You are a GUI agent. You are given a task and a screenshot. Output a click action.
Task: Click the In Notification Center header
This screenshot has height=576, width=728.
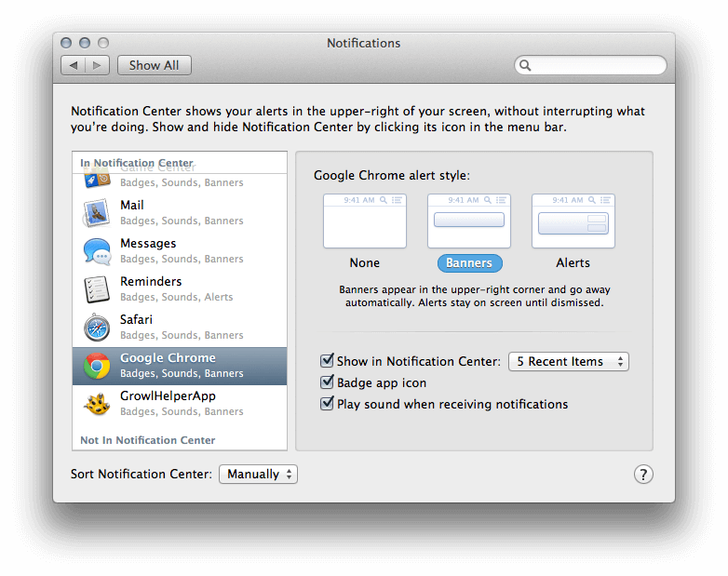click(137, 163)
